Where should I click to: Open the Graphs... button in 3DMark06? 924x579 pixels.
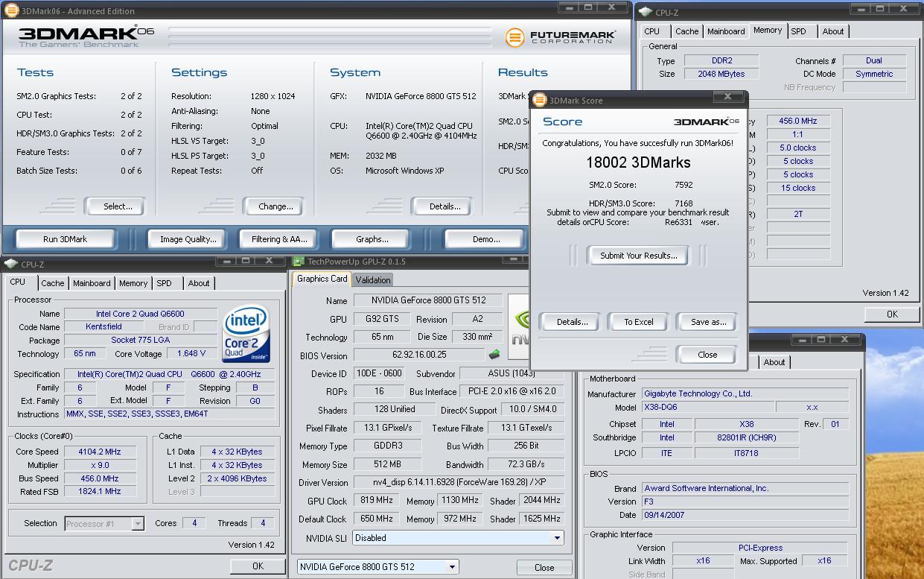pos(372,239)
